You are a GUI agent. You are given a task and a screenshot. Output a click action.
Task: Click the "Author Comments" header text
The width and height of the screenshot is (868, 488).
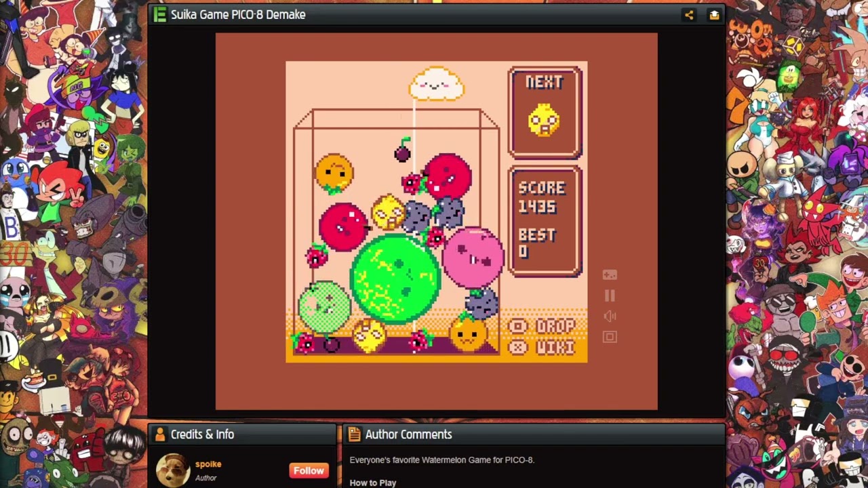pyautogui.click(x=408, y=434)
